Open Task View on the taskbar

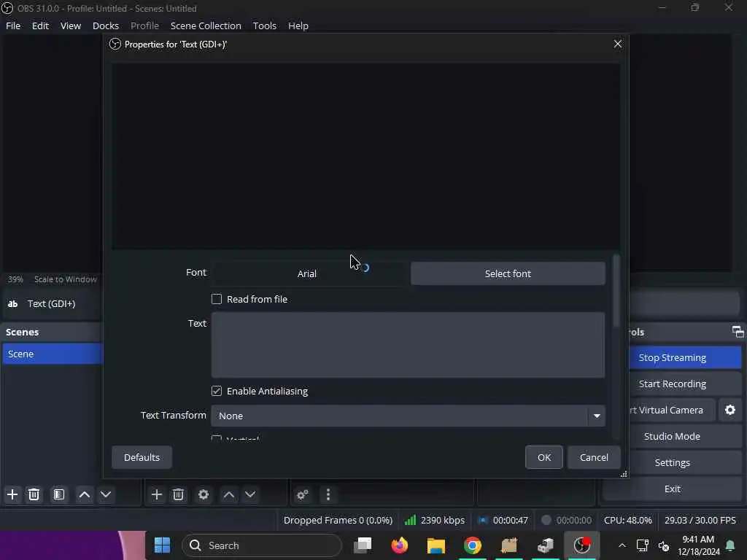(363, 545)
